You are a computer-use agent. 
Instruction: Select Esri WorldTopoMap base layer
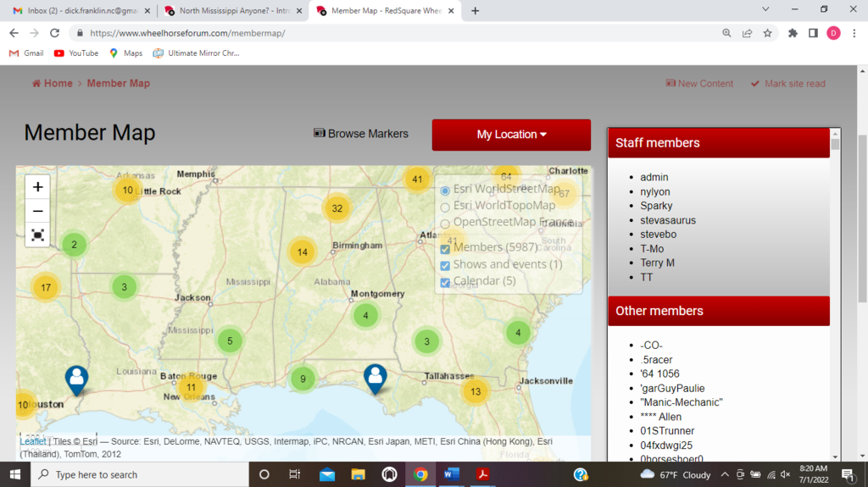[x=445, y=206]
